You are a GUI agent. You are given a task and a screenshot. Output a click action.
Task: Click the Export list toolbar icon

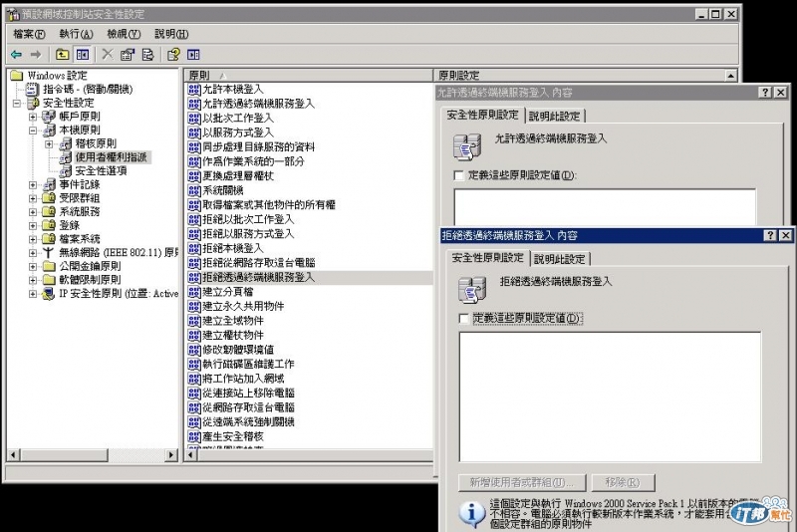click(x=147, y=54)
